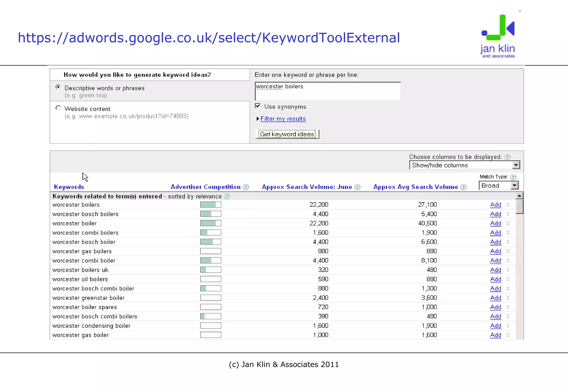Image resolution: width=568 pixels, height=392 pixels.
Task: Click competition bar for worcester boilers uk
Action: 211,270
